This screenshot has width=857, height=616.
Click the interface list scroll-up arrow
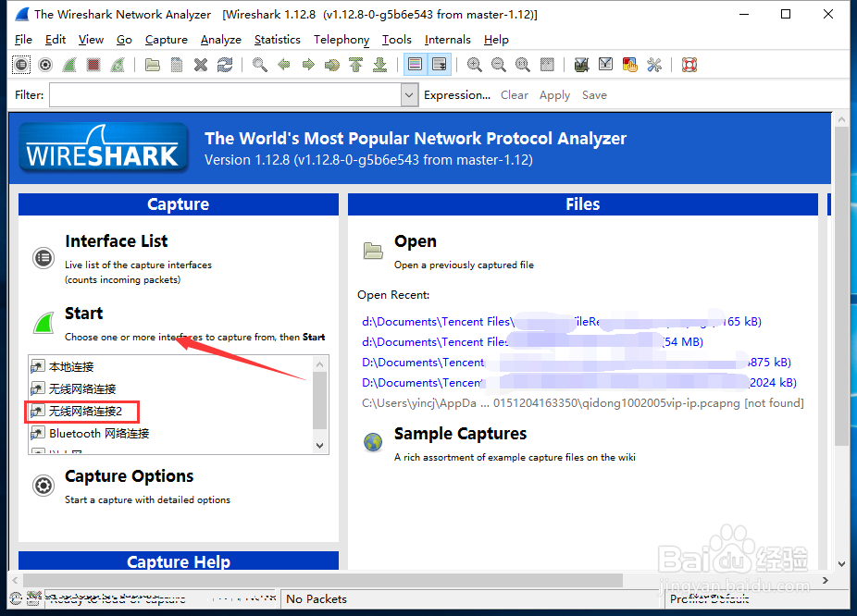pyautogui.click(x=319, y=363)
